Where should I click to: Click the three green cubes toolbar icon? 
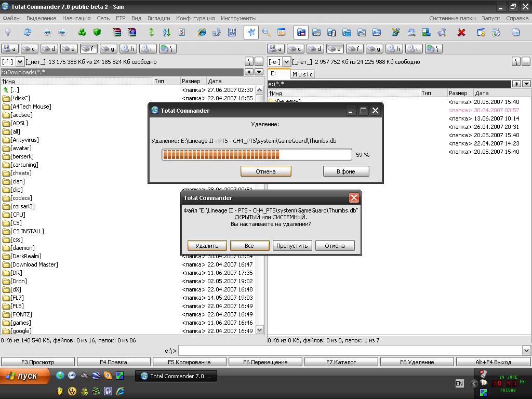click(82, 32)
